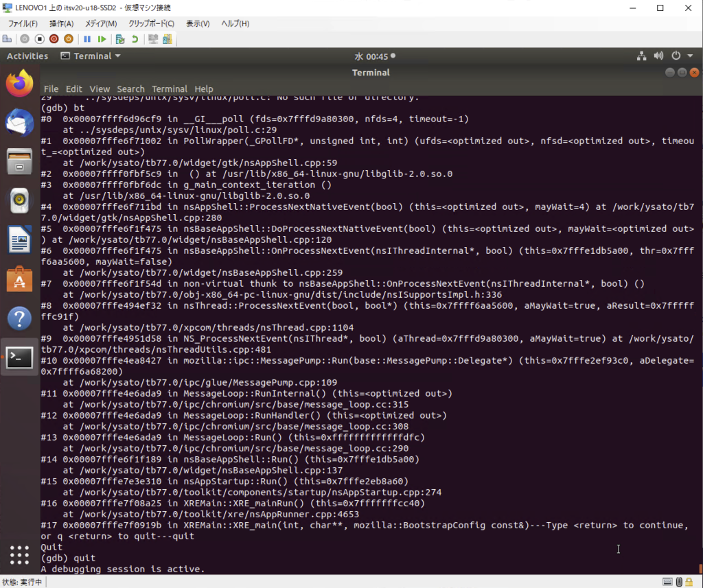
Task: Click the Checkpoint icon in Hyper-V toolbar
Action: point(120,39)
